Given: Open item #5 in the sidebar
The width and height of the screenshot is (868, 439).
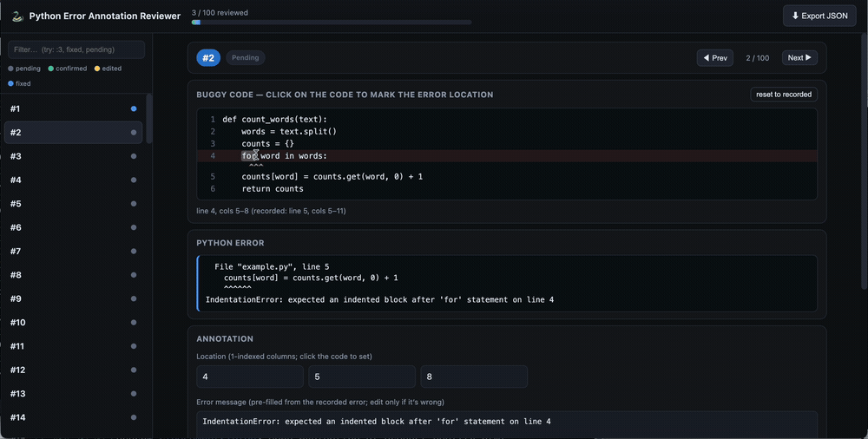Looking at the screenshot, I should point(73,204).
